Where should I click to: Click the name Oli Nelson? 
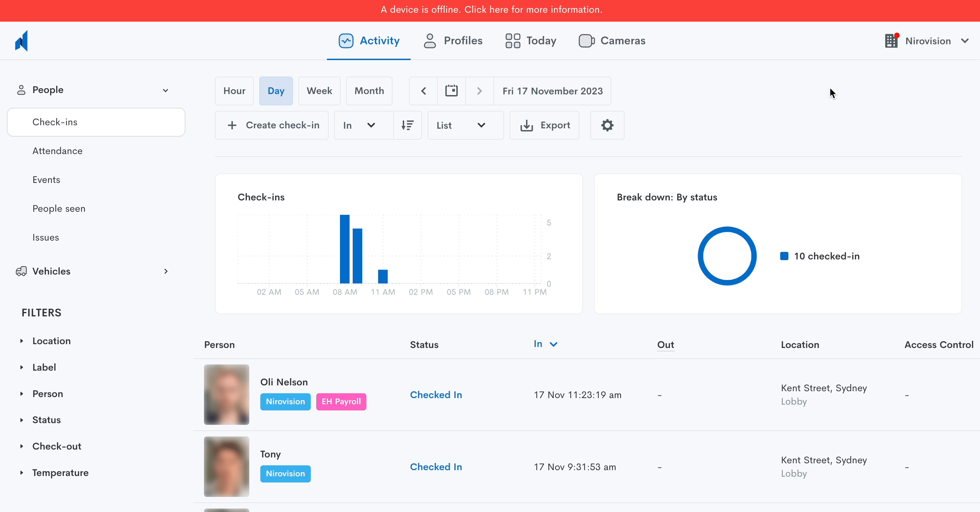(x=284, y=382)
